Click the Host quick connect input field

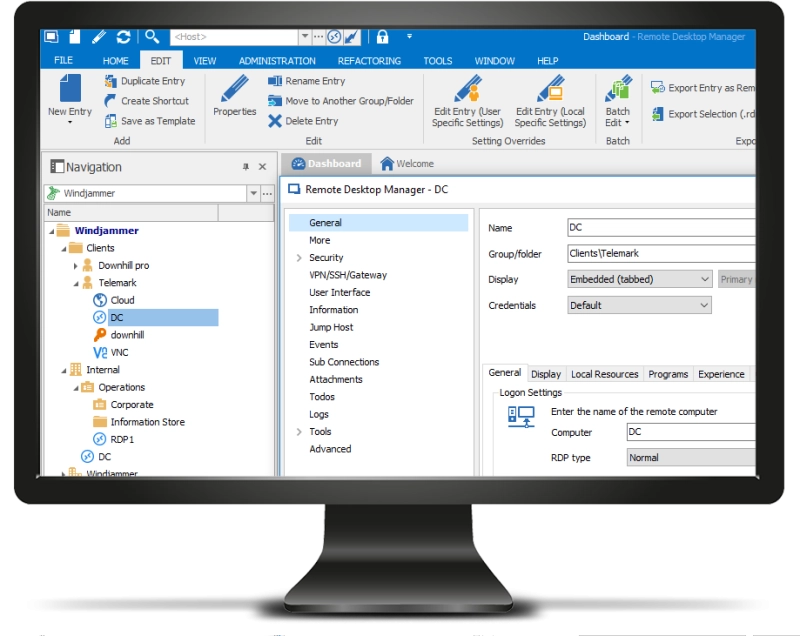pyautogui.click(x=234, y=37)
